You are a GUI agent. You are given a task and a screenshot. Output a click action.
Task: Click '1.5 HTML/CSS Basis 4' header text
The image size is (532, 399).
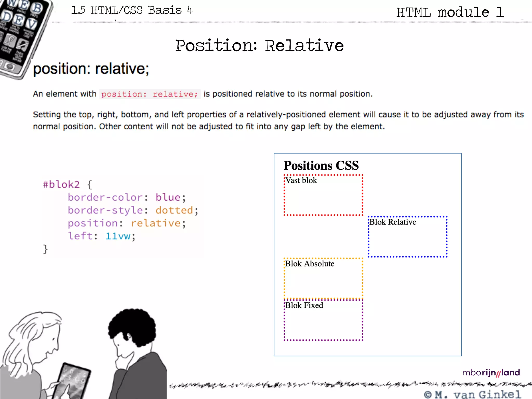132,10
